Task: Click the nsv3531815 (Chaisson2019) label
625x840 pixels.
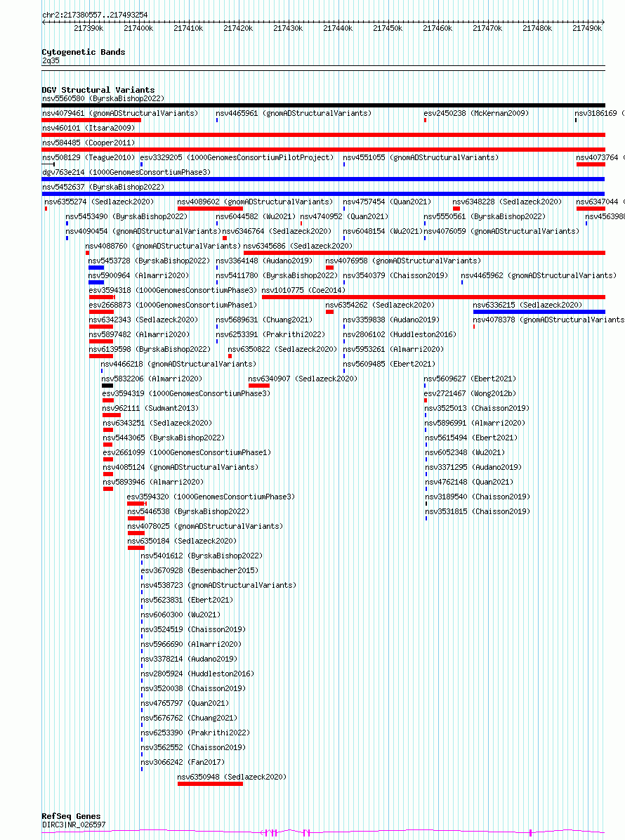Action: pyautogui.click(x=478, y=511)
